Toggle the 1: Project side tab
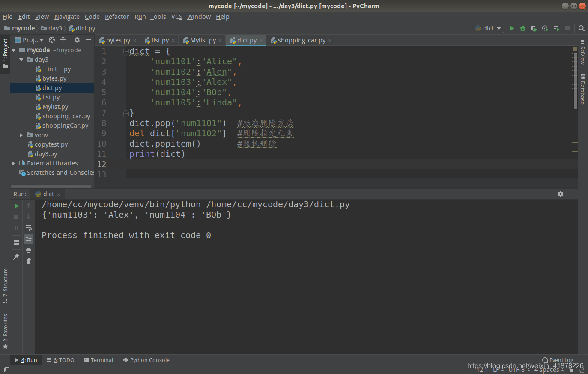This screenshot has height=374, width=588. pos(5,54)
